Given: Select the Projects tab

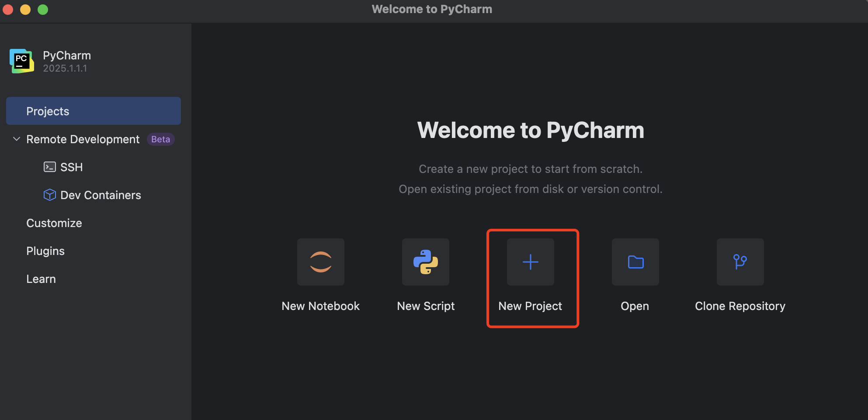Looking at the screenshot, I should (94, 111).
